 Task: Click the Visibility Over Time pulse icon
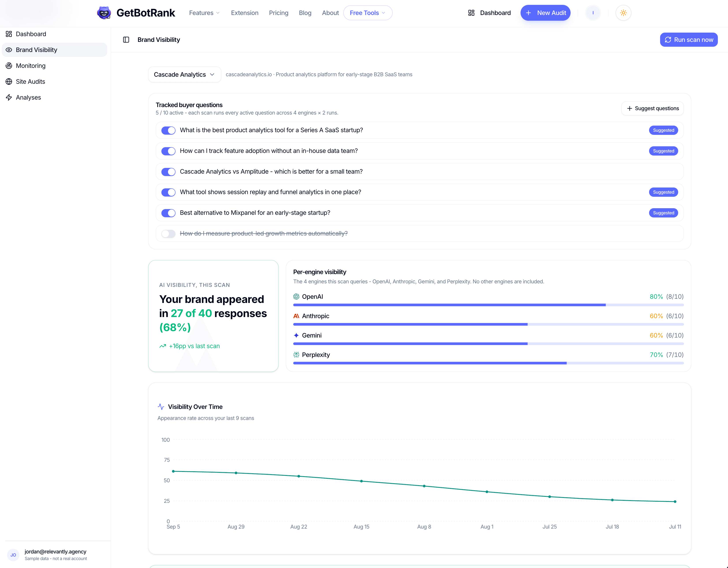[161, 407]
